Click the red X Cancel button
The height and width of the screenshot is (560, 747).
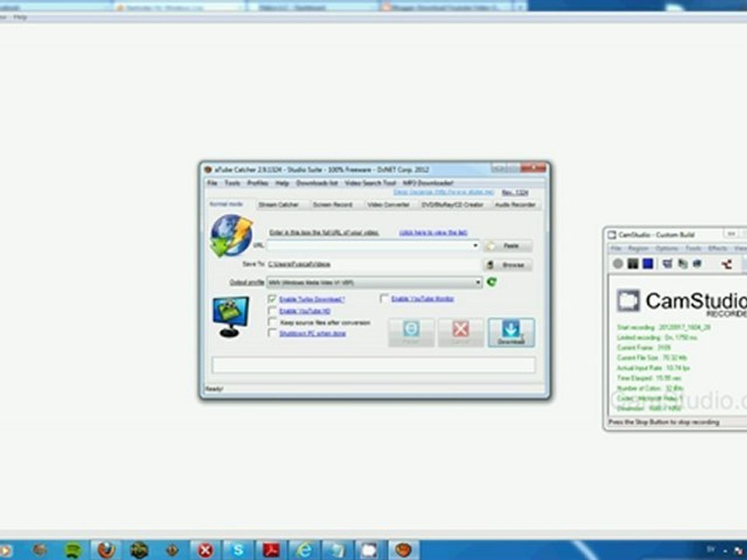point(461,332)
